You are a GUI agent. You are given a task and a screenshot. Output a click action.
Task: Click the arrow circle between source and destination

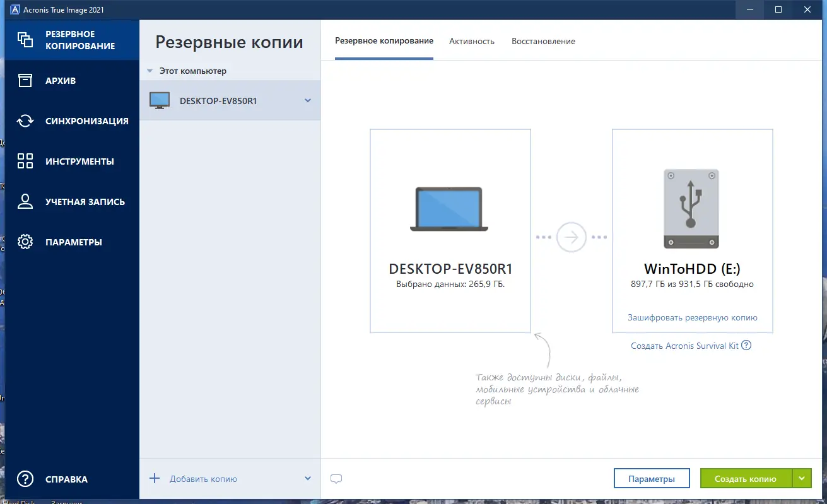(570, 237)
